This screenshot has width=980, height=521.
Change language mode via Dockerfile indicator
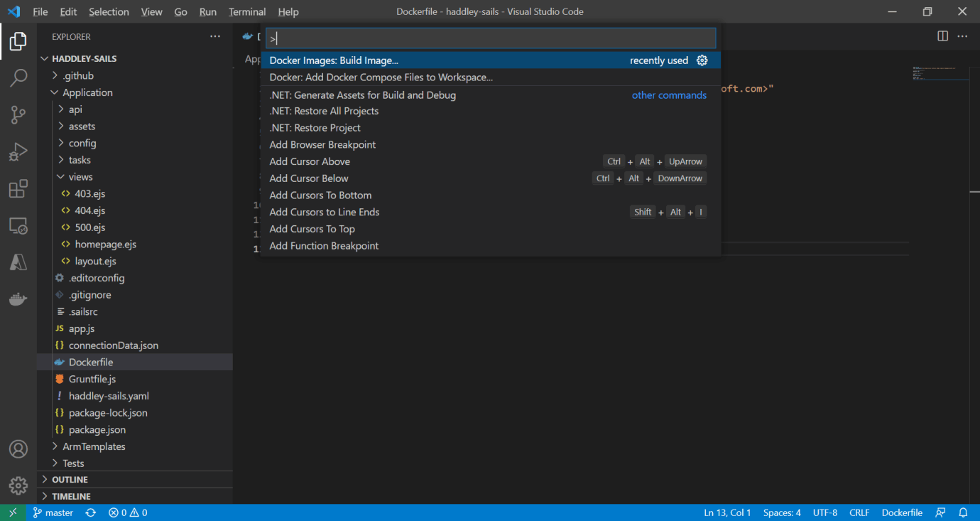click(902, 512)
